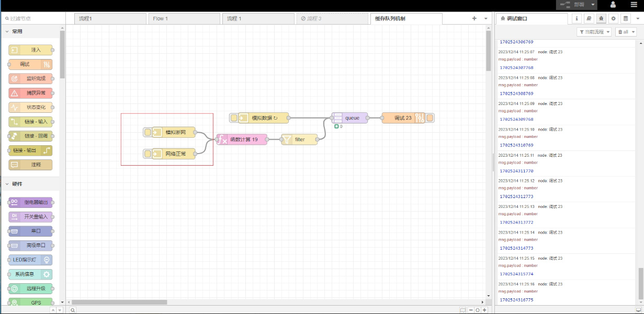This screenshot has width=644, height=314.
Task: Open the hamburger main menu
Action: pyautogui.click(x=634, y=5)
